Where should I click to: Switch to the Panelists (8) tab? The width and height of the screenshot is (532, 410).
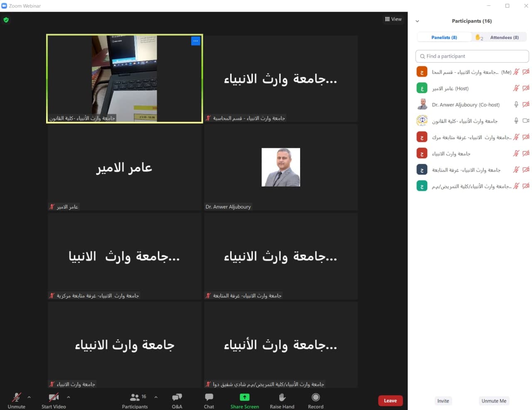coord(444,37)
